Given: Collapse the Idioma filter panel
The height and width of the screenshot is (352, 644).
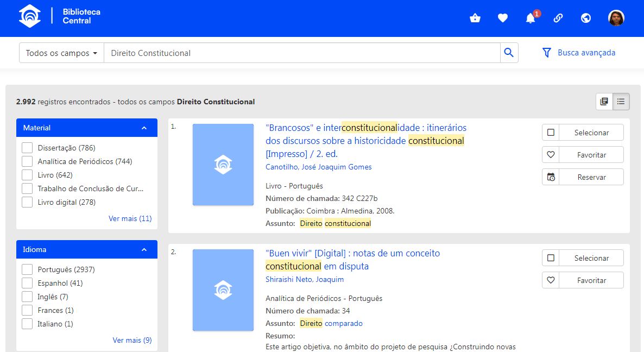Looking at the screenshot, I should (x=144, y=249).
